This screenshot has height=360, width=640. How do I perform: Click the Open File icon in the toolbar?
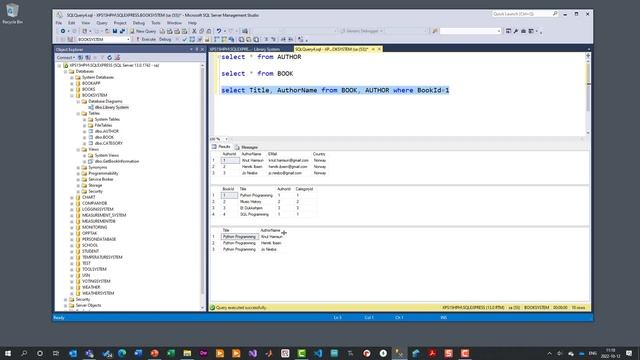coord(107,31)
